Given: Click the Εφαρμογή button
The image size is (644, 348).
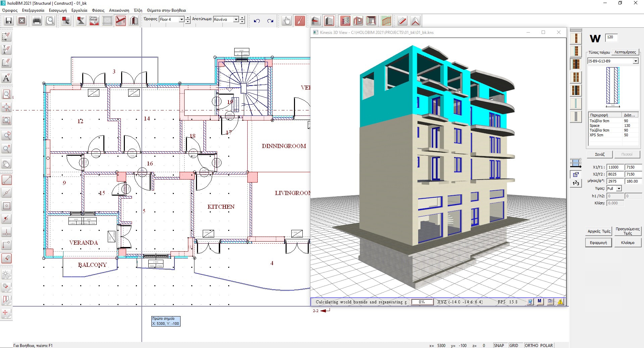Looking at the screenshot, I should coord(598,243).
